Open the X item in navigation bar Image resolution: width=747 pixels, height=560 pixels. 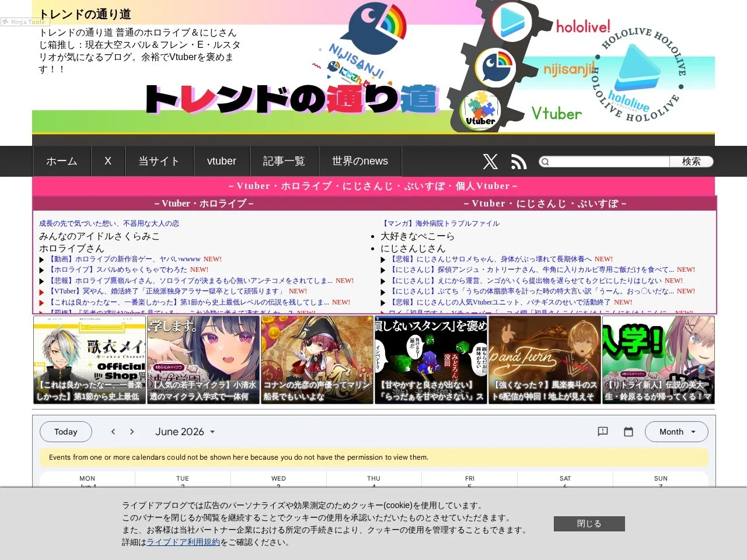tap(108, 161)
